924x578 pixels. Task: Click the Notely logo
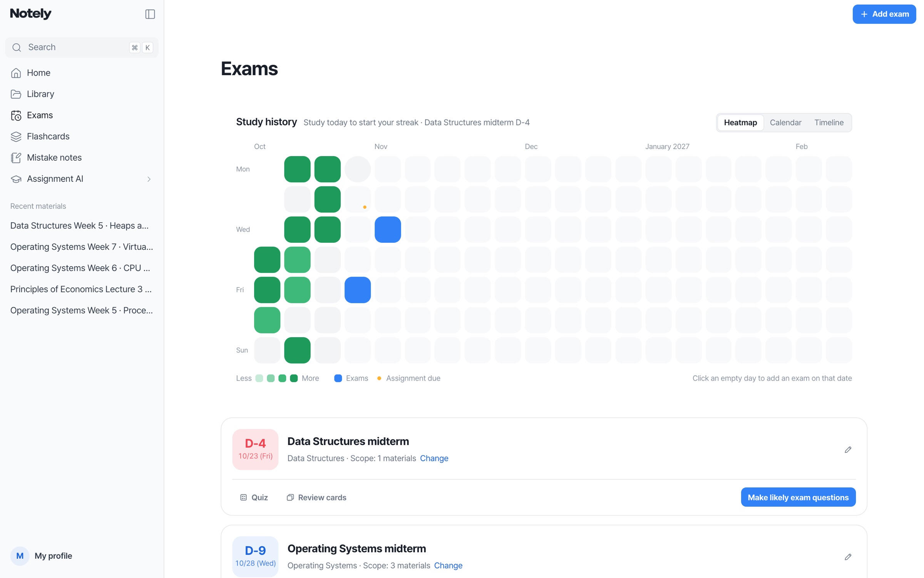(x=31, y=14)
